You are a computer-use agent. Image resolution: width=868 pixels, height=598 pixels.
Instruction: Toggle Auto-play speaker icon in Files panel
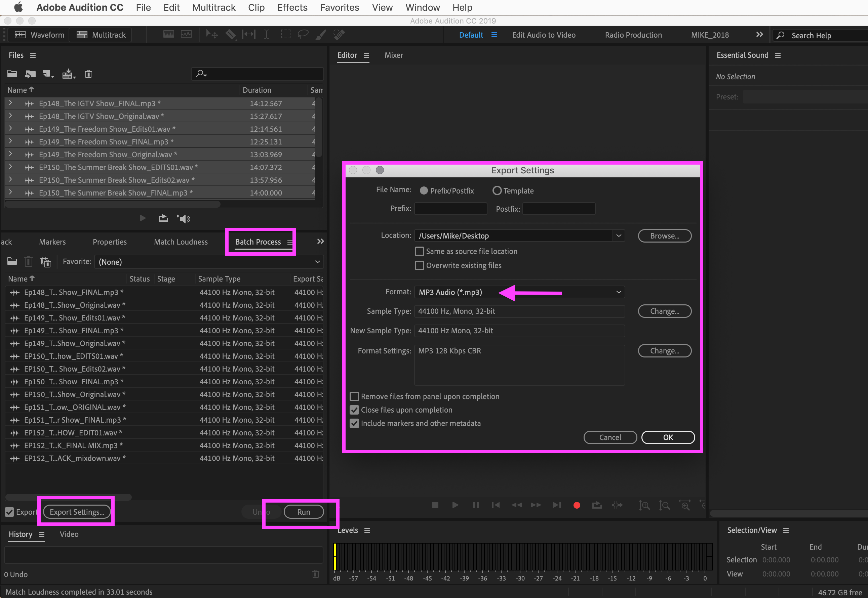pyautogui.click(x=184, y=218)
